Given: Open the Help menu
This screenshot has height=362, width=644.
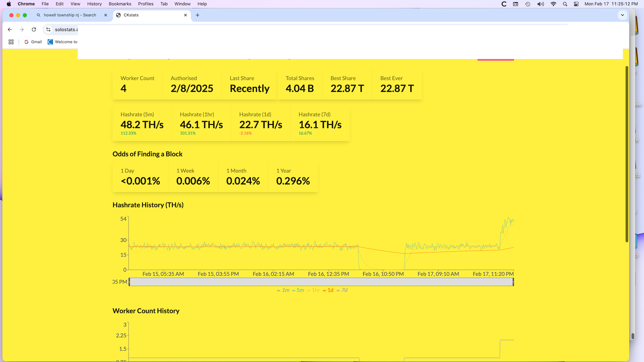Looking at the screenshot, I should pyautogui.click(x=202, y=4).
